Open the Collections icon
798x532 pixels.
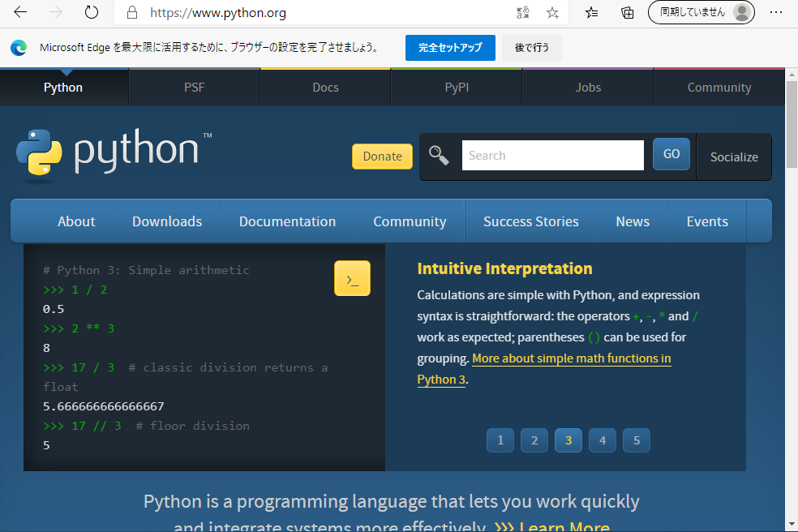tap(627, 13)
